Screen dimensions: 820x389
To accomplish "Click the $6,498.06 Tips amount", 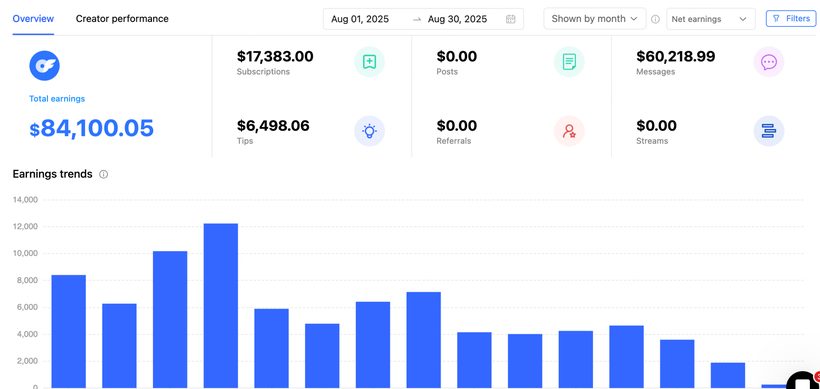I will click(x=273, y=125).
